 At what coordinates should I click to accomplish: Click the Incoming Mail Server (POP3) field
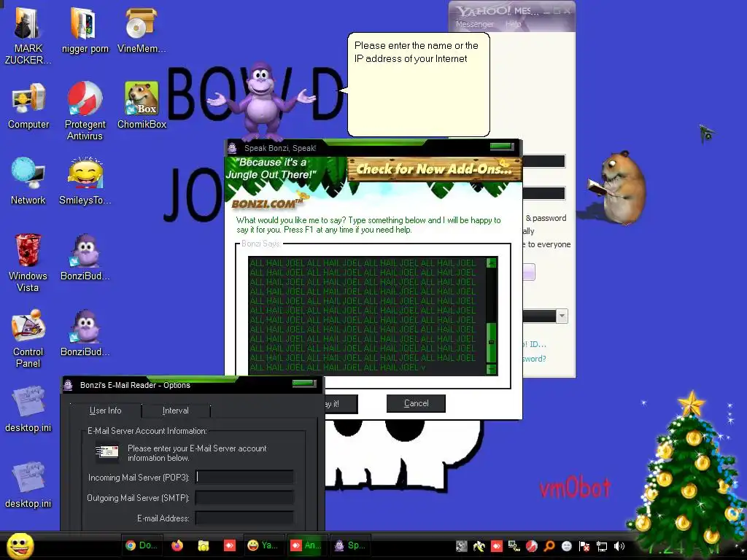[x=245, y=477]
